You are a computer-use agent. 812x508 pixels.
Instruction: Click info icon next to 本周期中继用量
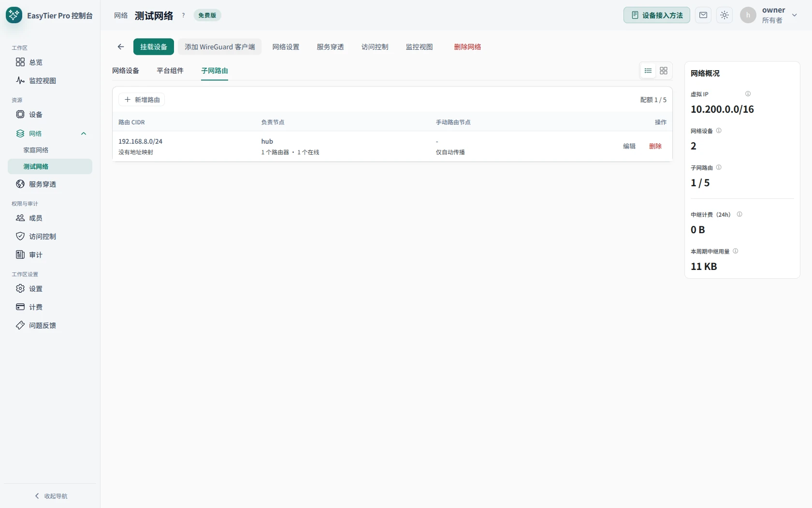(x=736, y=251)
